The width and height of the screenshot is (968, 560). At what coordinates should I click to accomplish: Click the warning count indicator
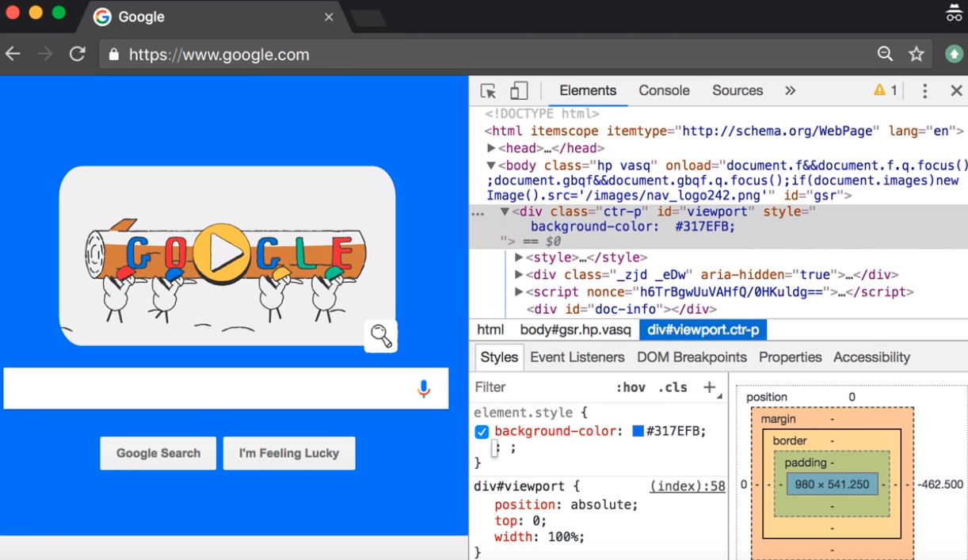(x=886, y=90)
